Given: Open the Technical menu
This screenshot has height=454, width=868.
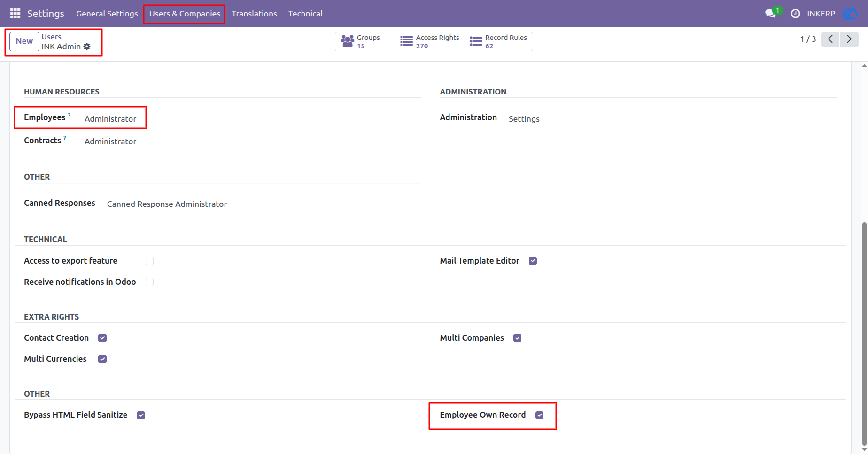Looking at the screenshot, I should pyautogui.click(x=305, y=14).
